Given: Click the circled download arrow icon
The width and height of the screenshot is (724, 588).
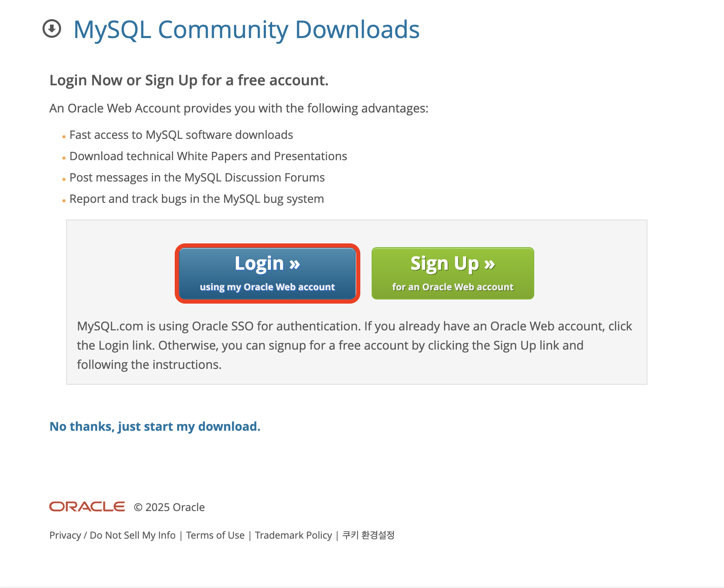Looking at the screenshot, I should pos(52,29).
